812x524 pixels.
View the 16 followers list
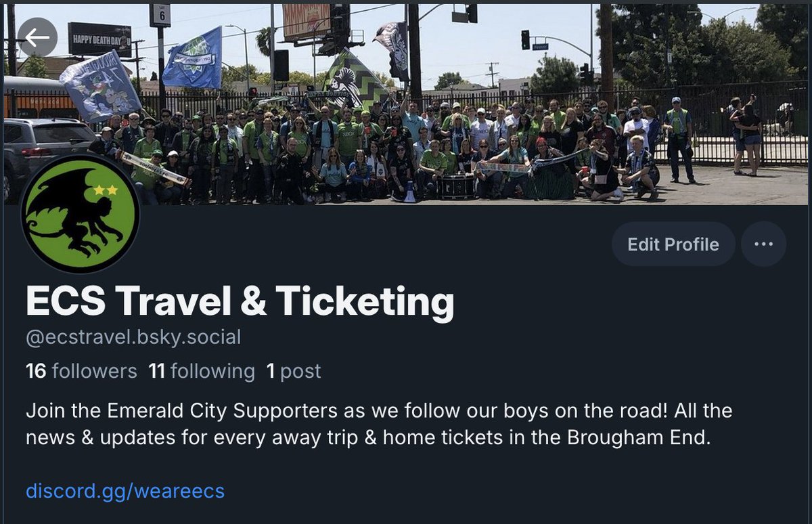click(81, 371)
